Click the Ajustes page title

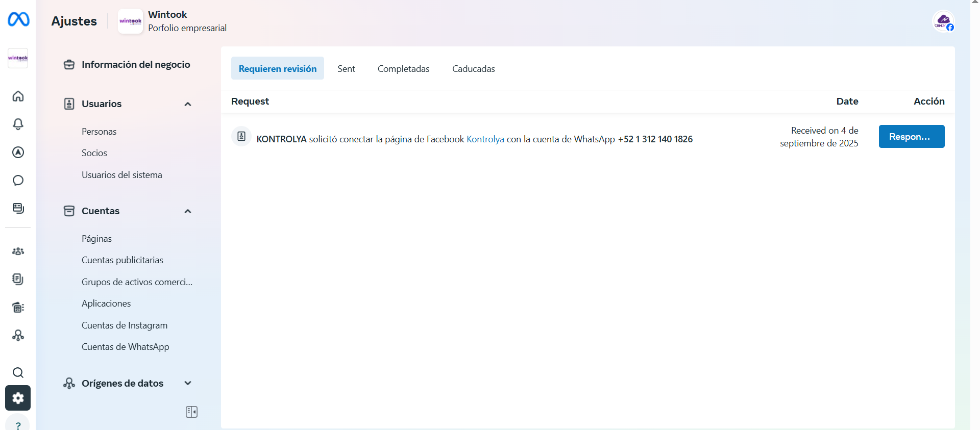click(74, 21)
